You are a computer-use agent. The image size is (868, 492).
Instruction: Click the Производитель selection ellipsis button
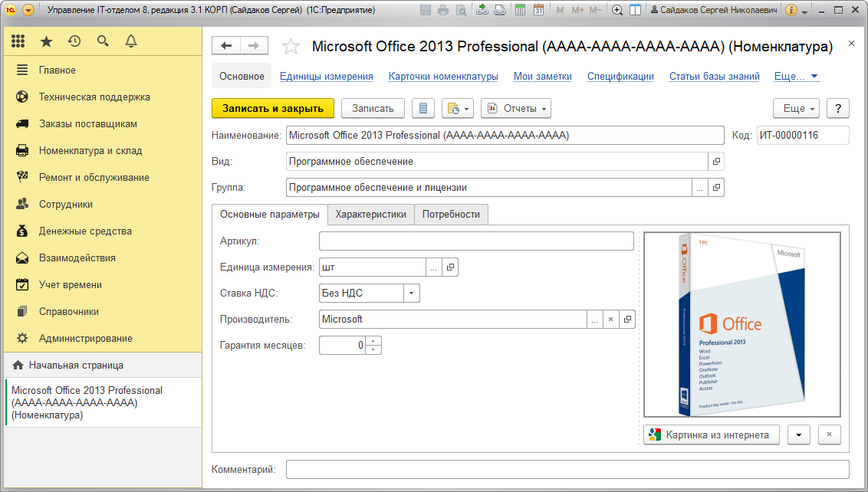(594, 320)
